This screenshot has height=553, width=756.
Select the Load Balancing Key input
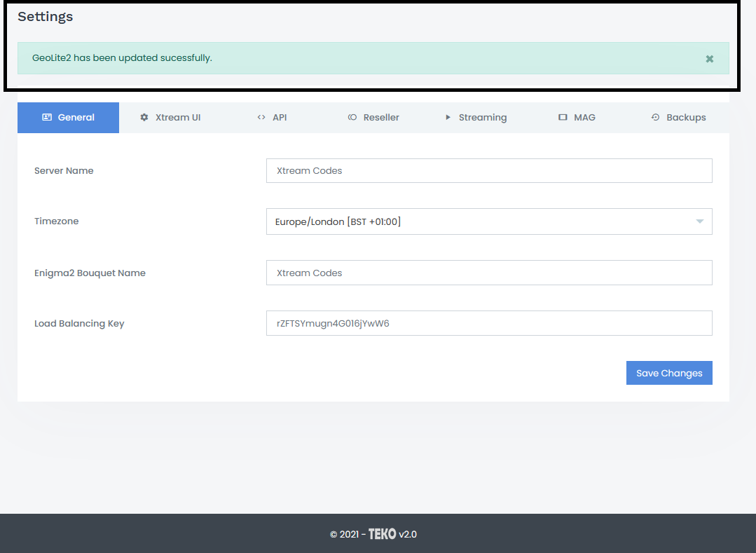click(x=488, y=323)
